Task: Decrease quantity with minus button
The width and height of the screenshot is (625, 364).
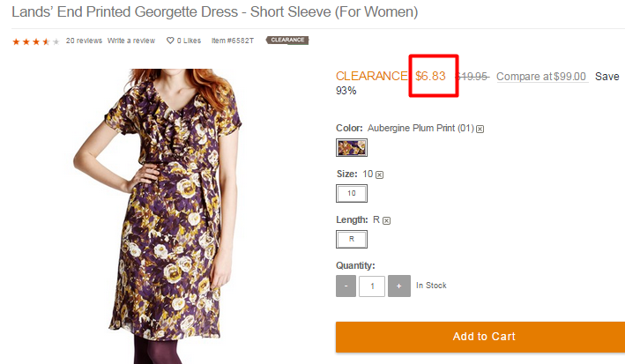Action: coord(346,286)
